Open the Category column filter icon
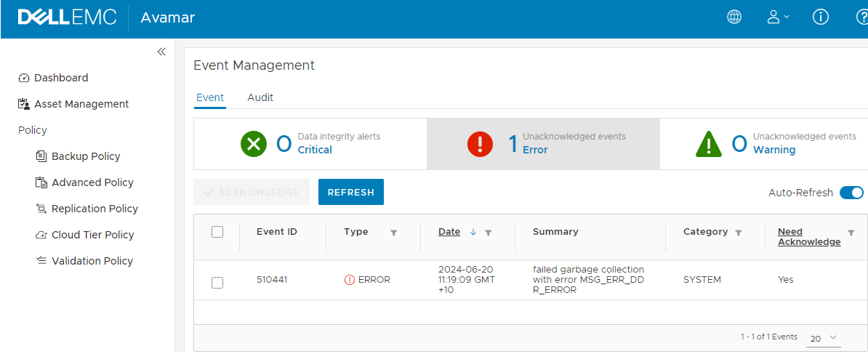Viewport: 868px width, 354px height. tap(739, 233)
